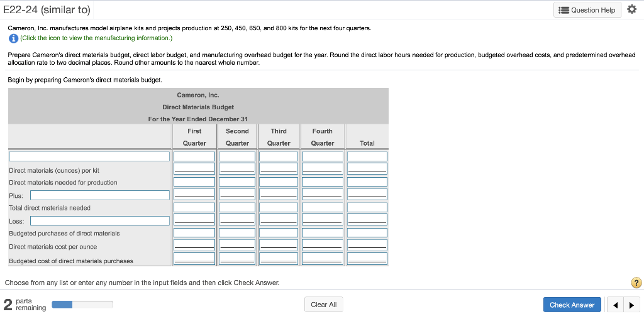Click Third Quarter Budgeted cost of purchases field
The width and height of the screenshot is (644, 319).
[x=279, y=259]
